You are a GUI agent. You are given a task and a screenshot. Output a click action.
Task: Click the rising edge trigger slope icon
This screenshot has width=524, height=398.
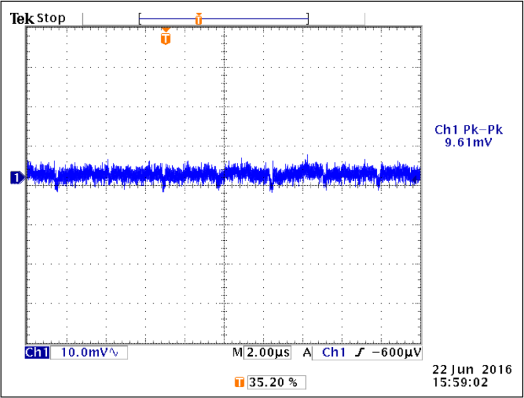point(360,353)
